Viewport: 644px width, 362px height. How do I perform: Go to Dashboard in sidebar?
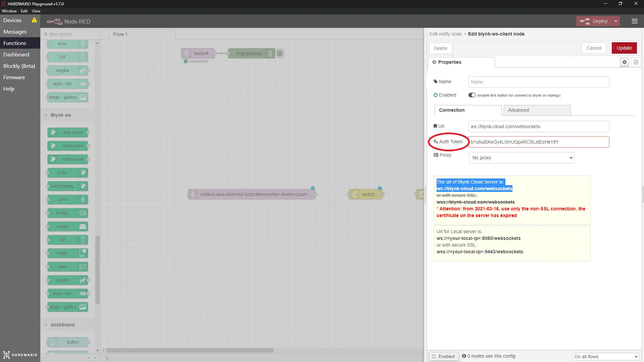[20, 55]
